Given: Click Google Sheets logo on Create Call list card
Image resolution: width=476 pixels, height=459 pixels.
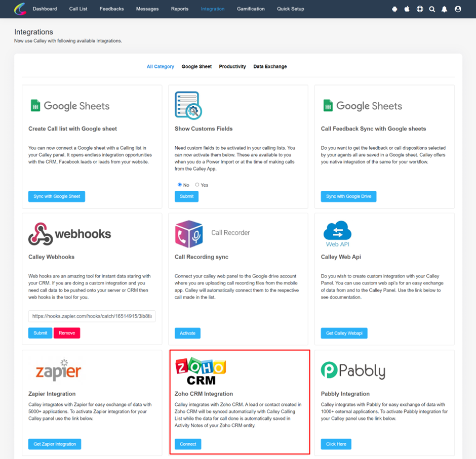Looking at the screenshot, I should (x=70, y=106).
